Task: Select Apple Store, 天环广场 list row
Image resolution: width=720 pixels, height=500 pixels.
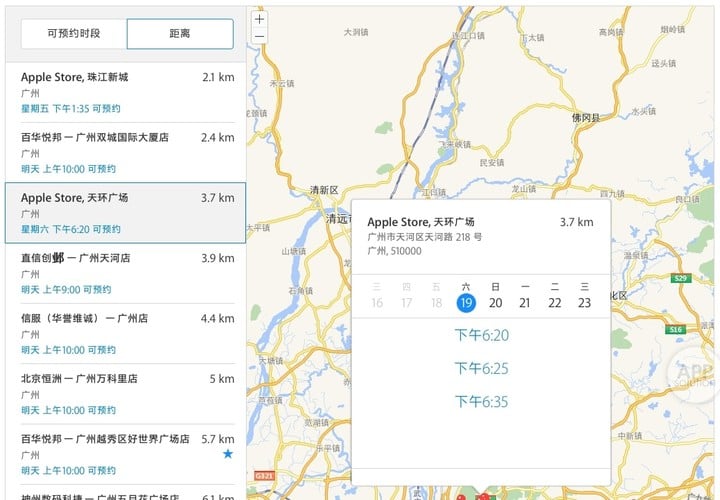Action: tap(125, 213)
